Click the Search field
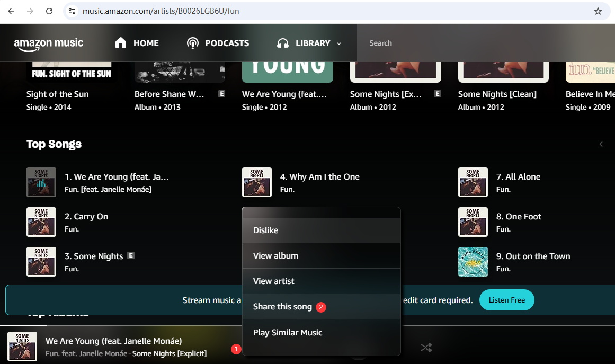Screen dimensions: 615x364 pos(486,43)
